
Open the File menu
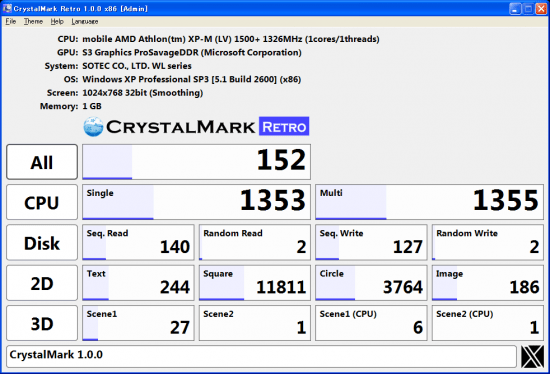[x=11, y=21]
